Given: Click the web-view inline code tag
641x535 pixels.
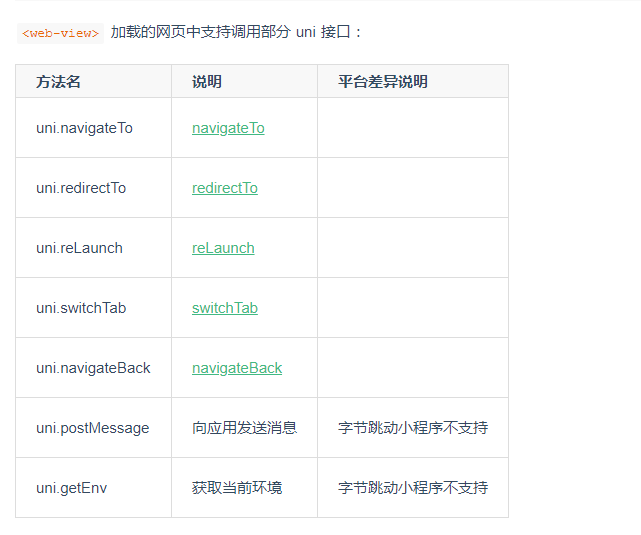Looking at the screenshot, I should click(x=61, y=33).
